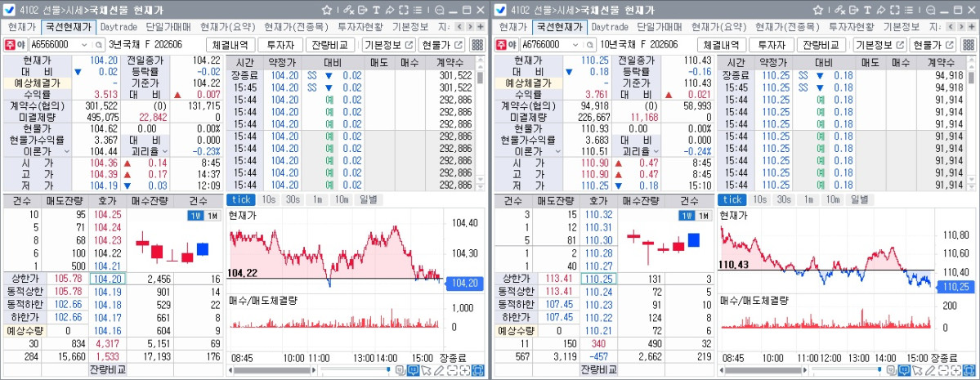This screenshot has height=380, width=980.
Task: Toggle 1M candle period in right window
Action: coord(704,216)
